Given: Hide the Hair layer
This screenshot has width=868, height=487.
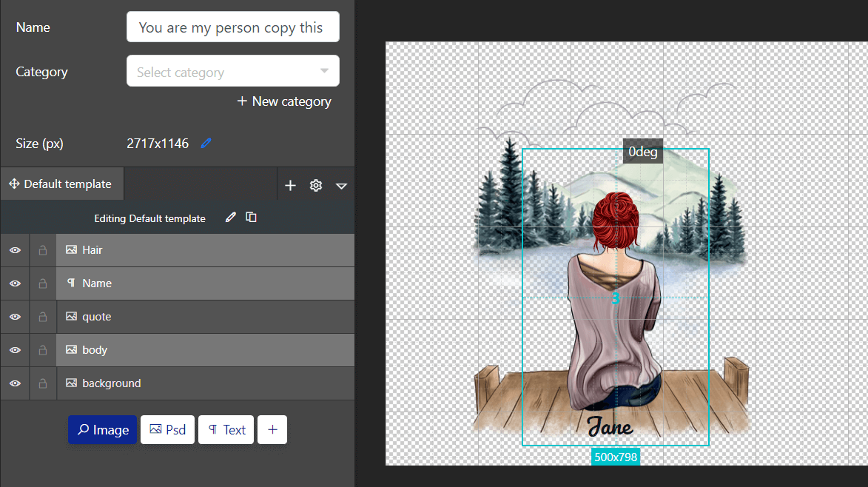Looking at the screenshot, I should [15, 250].
